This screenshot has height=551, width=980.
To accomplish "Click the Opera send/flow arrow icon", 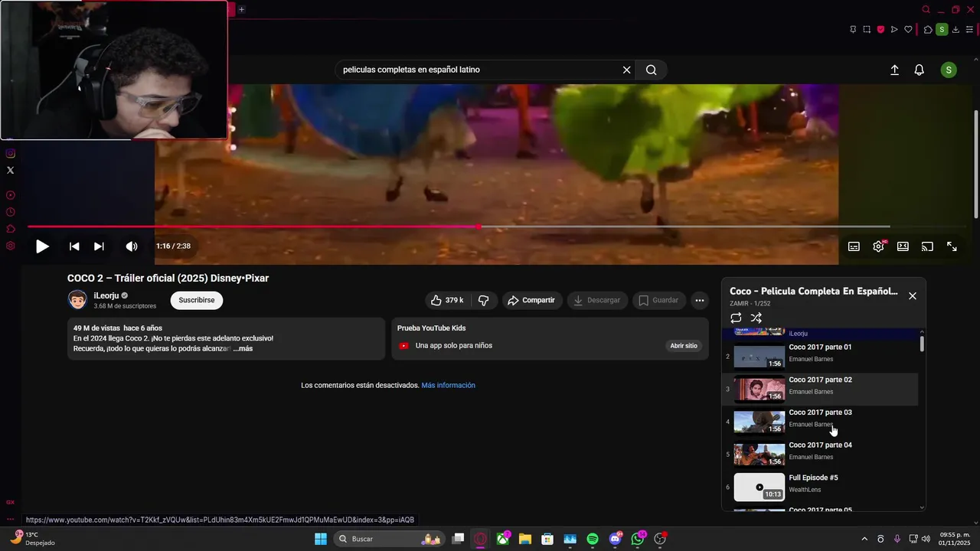I will (894, 30).
